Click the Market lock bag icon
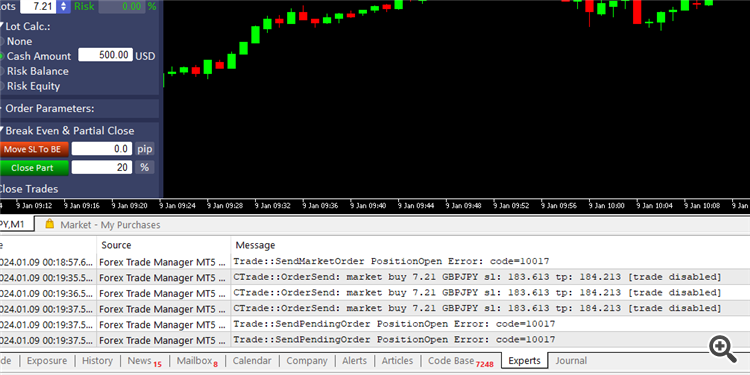Screen dimensions: 750x375 [x=49, y=224]
